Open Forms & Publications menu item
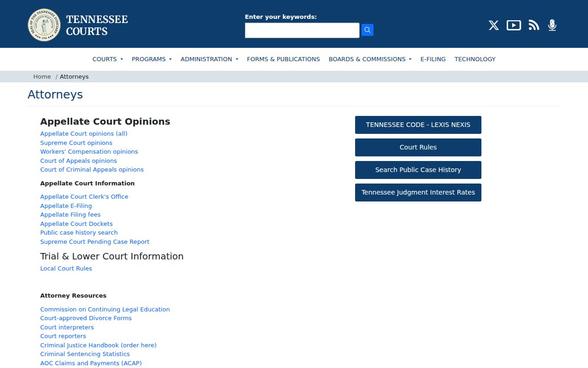 click(283, 59)
